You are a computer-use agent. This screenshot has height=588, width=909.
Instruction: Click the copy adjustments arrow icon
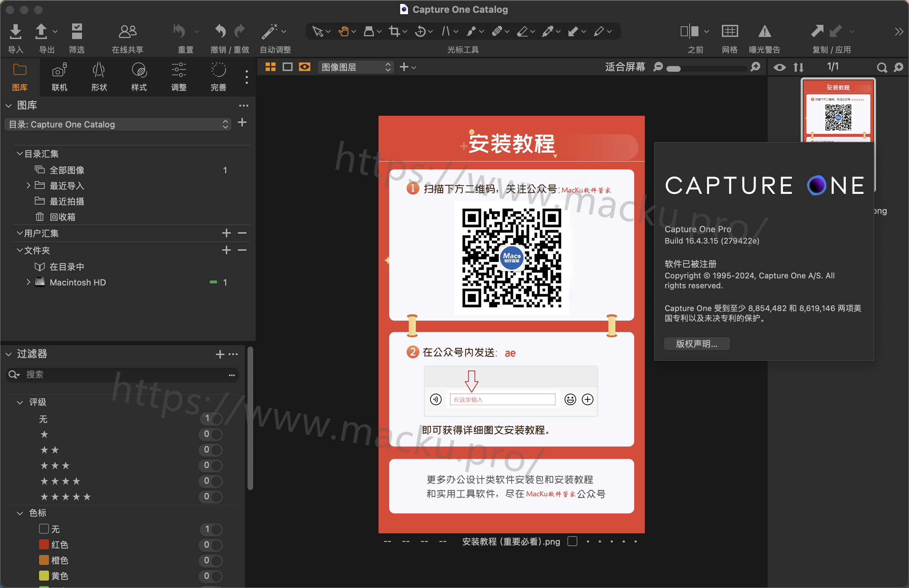tap(817, 31)
